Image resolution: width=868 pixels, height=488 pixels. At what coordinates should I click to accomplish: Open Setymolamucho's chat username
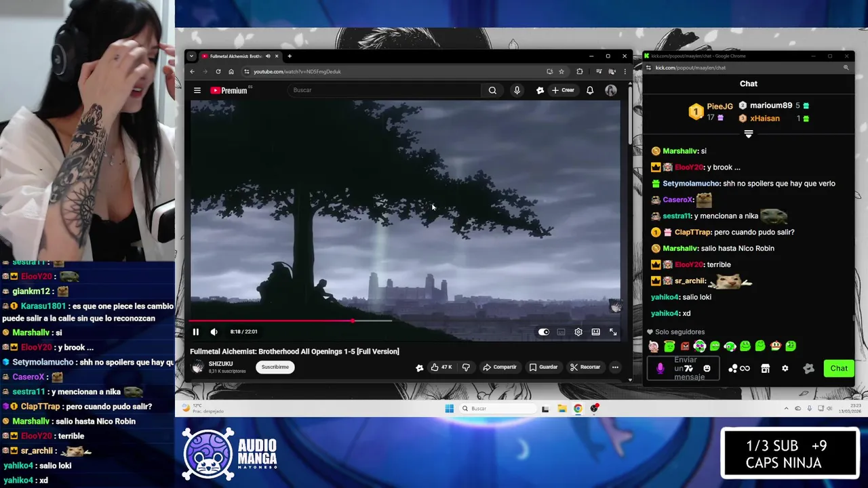coord(691,184)
